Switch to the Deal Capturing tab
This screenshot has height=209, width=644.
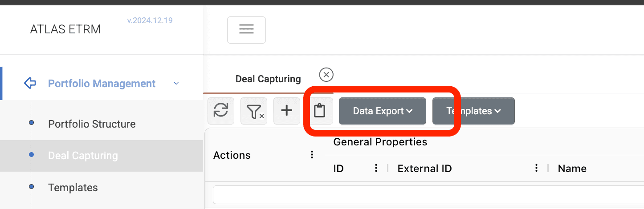(x=268, y=79)
